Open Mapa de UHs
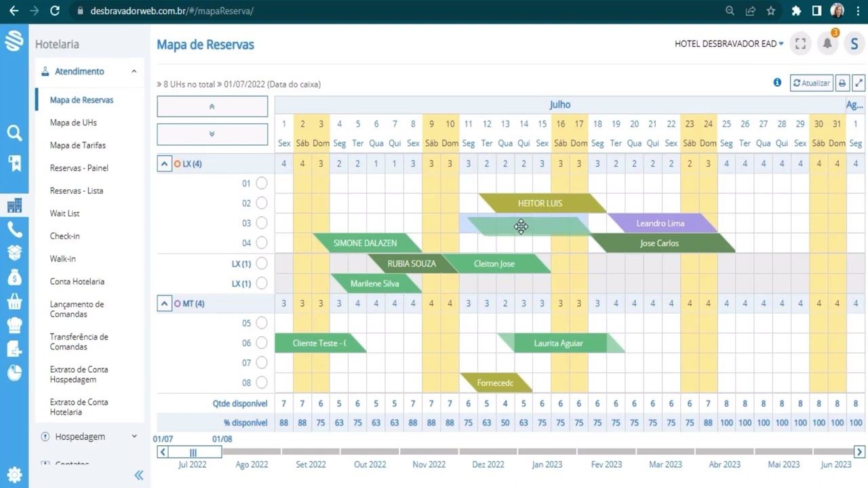868x488 pixels. coord(73,123)
